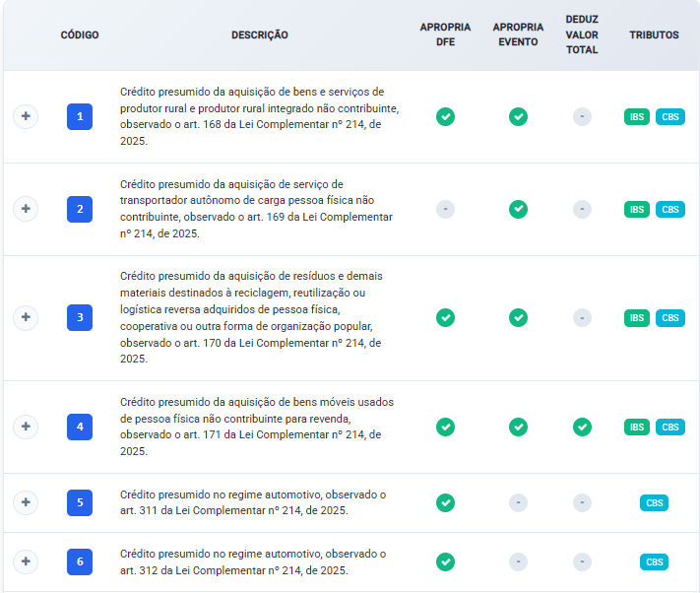
Task: Click the plus icon for código 6
Action: 26,561
